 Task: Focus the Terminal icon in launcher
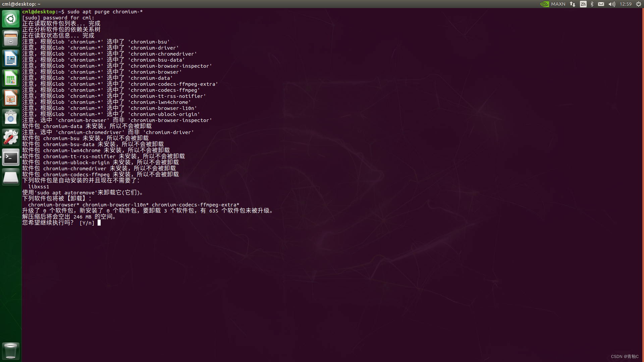pos(11,157)
